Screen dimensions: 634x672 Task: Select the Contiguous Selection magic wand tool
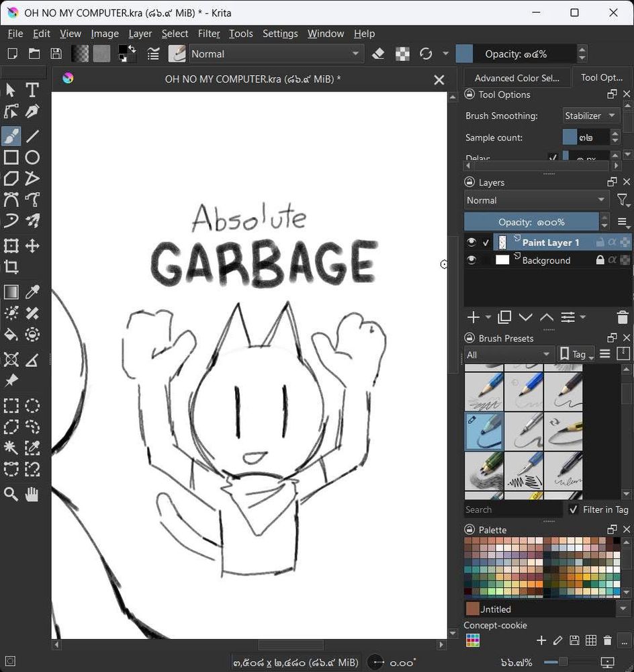pos(11,448)
